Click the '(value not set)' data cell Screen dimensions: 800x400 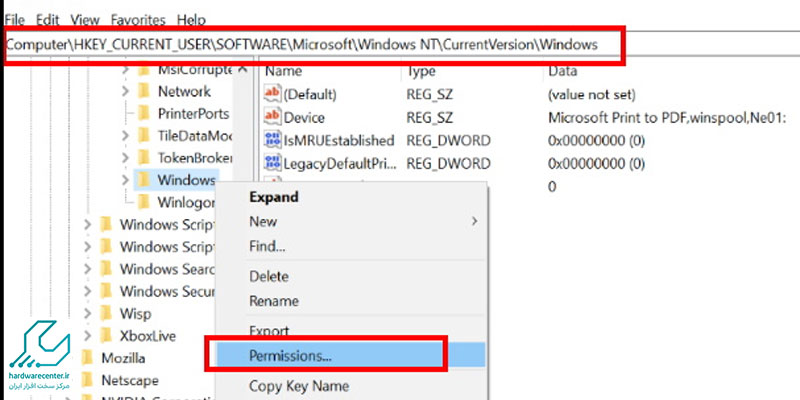click(592, 94)
